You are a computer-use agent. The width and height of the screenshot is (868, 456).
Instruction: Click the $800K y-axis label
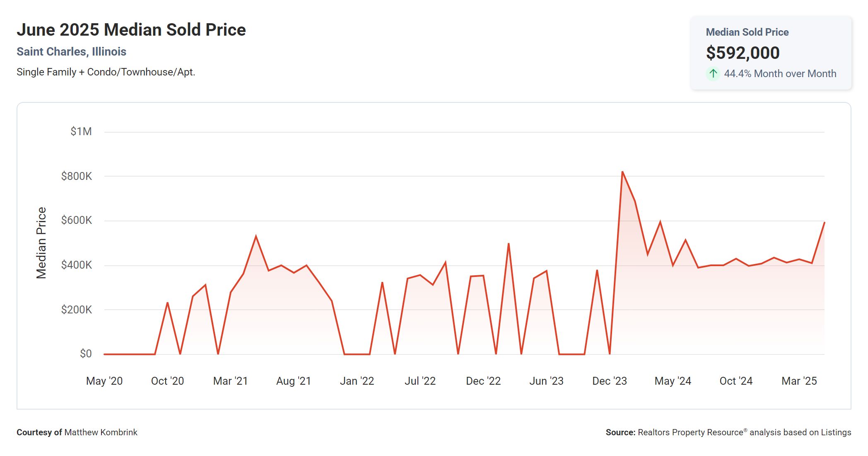coord(77,176)
